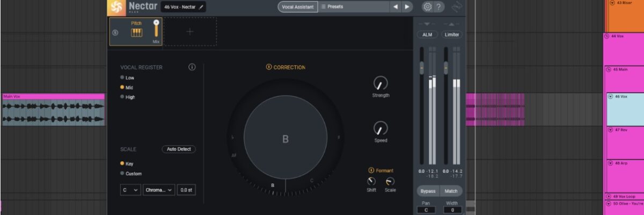Screen dimensions: 644x215
Task: Unfold track 49 Vox Loop
Action: tap(608, 197)
